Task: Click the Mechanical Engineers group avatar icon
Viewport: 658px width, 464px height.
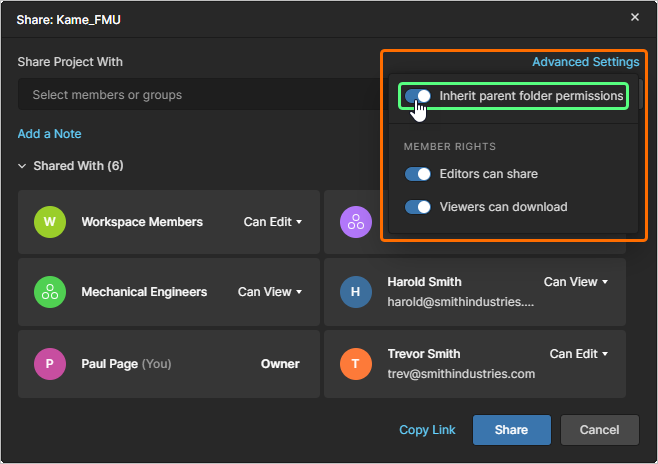Action: [x=49, y=292]
